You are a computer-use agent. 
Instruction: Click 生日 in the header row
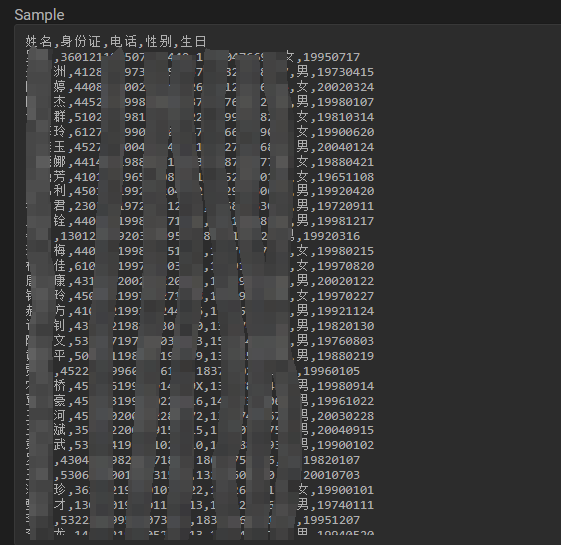point(193,42)
